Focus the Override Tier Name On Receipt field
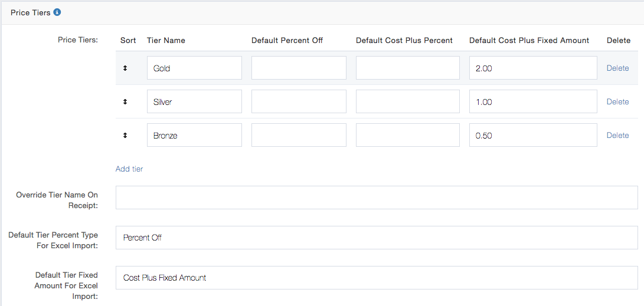 click(x=377, y=198)
